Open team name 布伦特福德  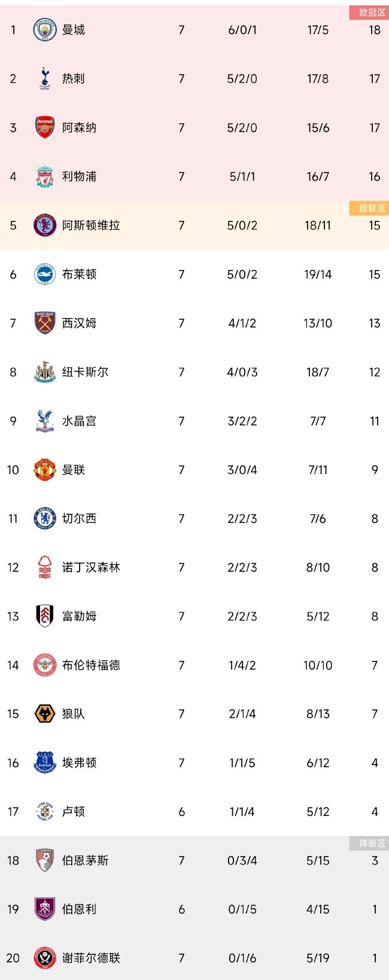pos(91,665)
